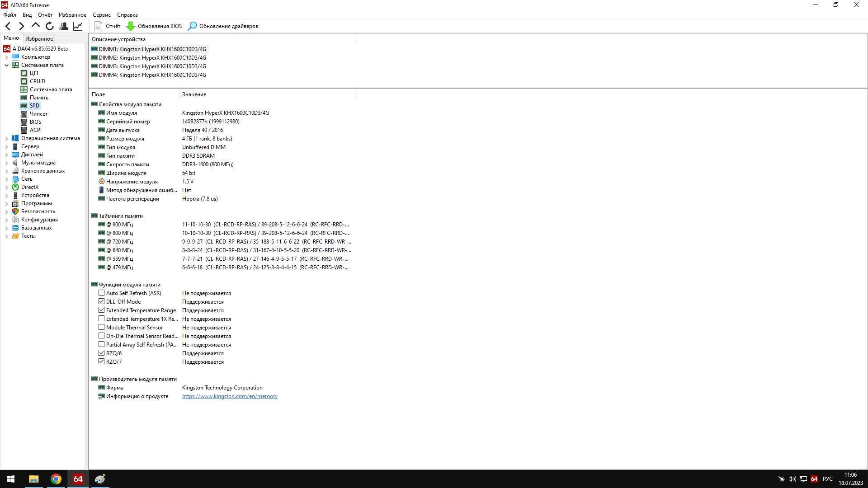The image size is (868, 488).
Task: Expand the Компьютер tree item
Action: click(x=6, y=56)
